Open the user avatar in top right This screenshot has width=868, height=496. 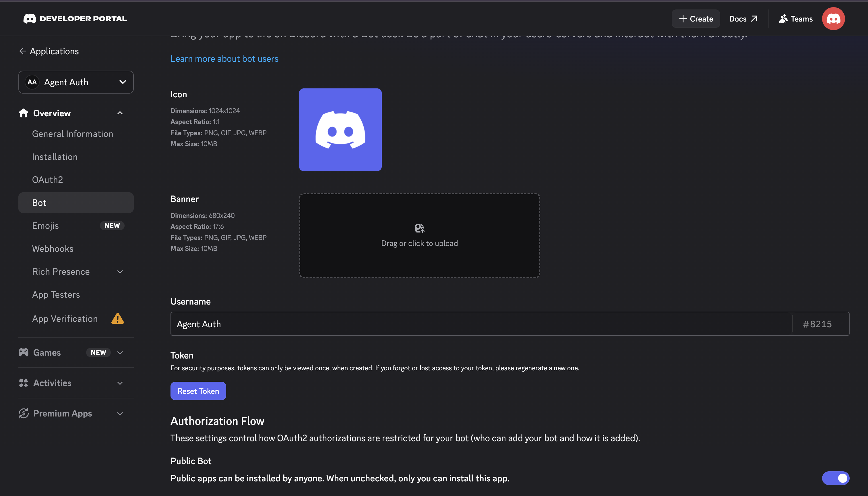pyautogui.click(x=833, y=19)
